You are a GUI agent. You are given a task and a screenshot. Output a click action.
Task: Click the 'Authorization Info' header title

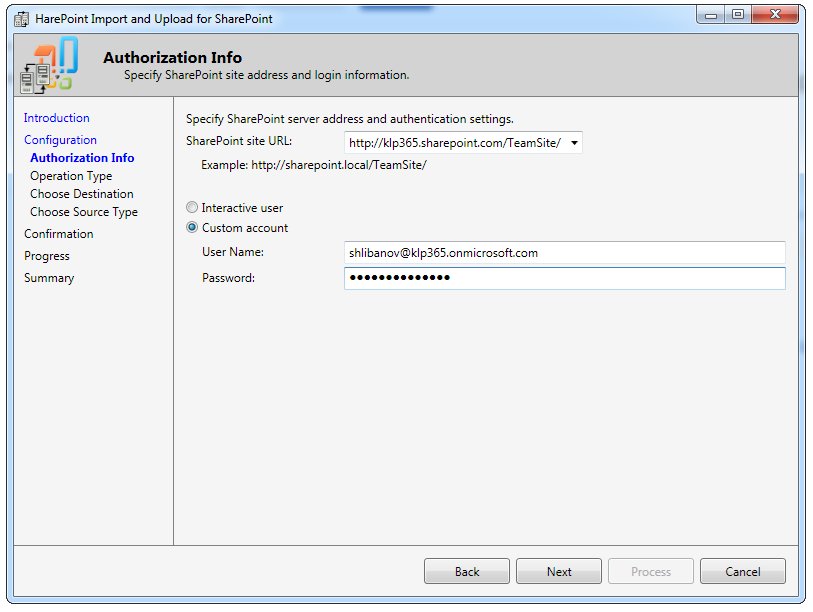click(x=173, y=58)
